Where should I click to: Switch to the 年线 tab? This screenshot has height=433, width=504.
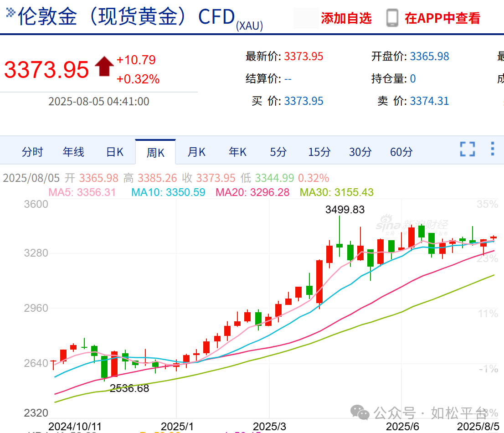click(73, 152)
